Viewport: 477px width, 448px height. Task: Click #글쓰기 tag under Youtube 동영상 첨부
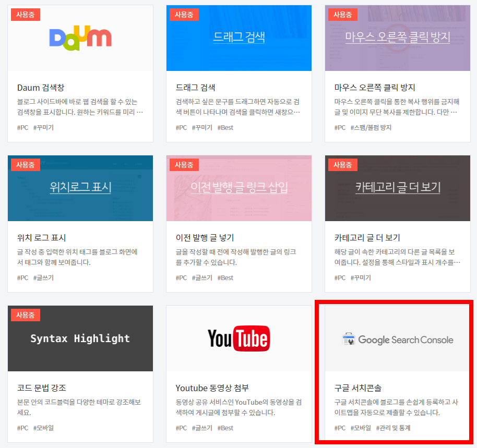coord(202,428)
